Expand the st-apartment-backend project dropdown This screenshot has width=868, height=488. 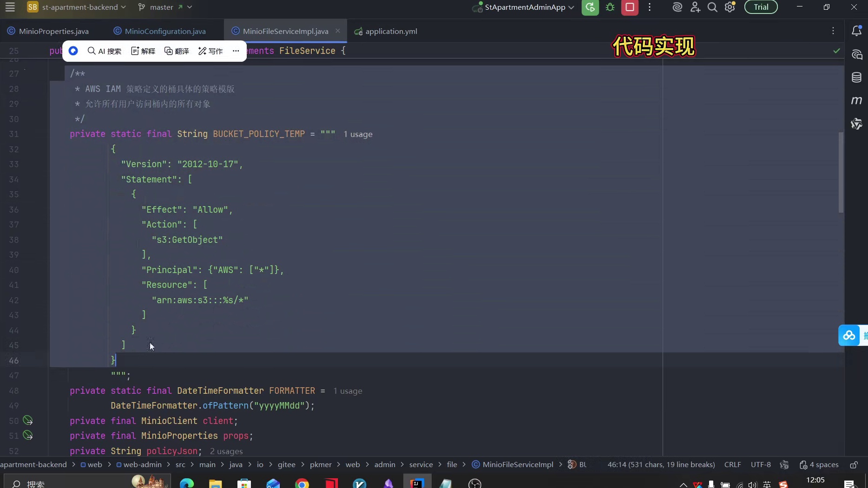click(123, 7)
